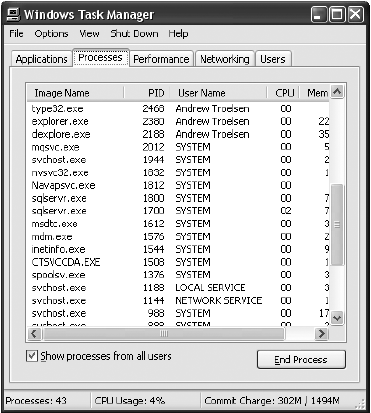Viewport: 371px width, 413px height.
Task: Select the mdm.exe process
Action: [179, 237]
